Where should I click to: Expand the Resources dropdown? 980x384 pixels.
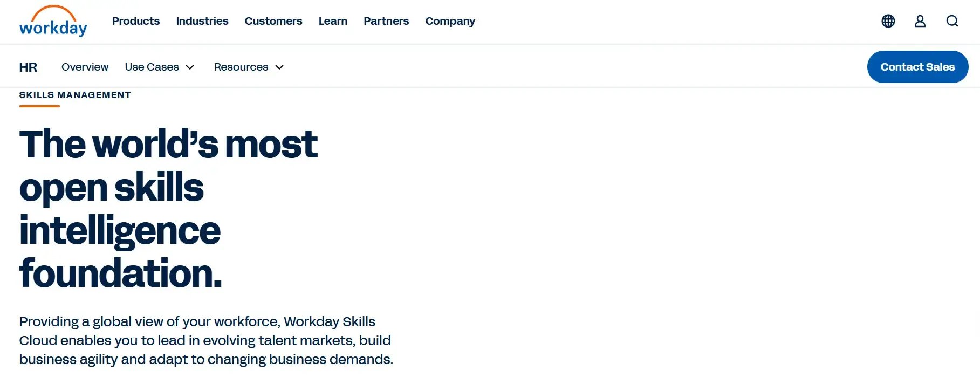tap(241, 67)
